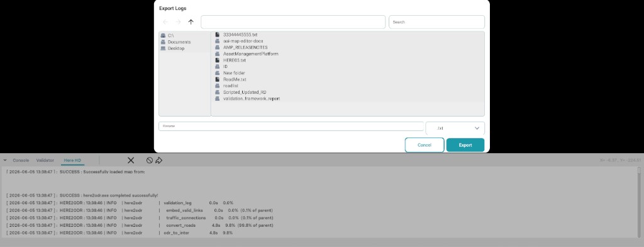This screenshot has height=247, width=644.
Task: Click the embed_valid_links log entry
Action: click(139, 210)
